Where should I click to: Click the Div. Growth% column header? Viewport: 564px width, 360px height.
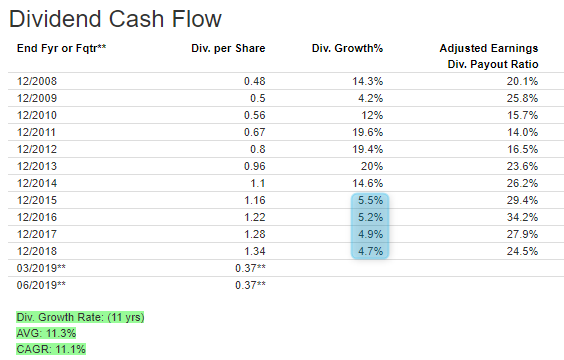[347, 48]
